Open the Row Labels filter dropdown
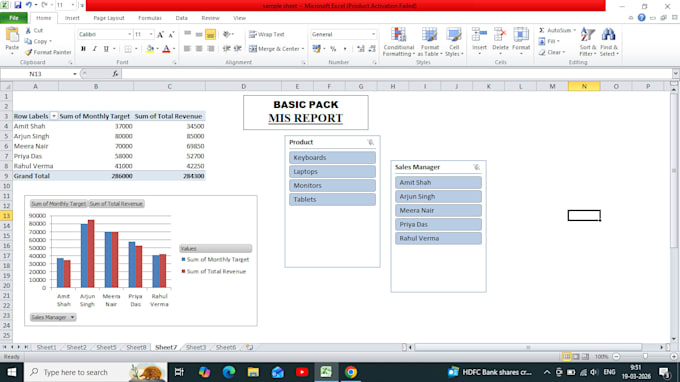The width and height of the screenshot is (680, 382). [x=54, y=116]
